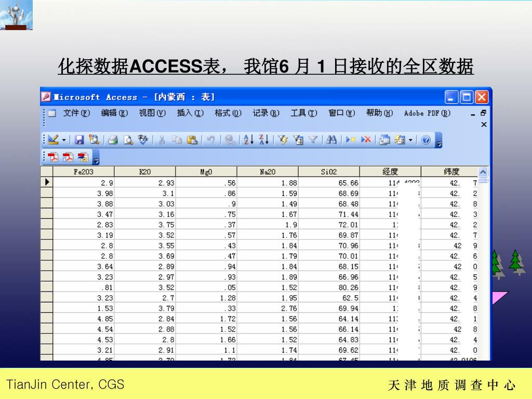This screenshot has height=399, width=532.
Task: Click the New Object icon
Action: (x=400, y=140)
